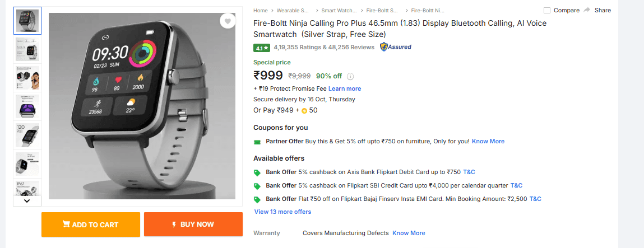This screenshot has height=248, width=644.
Task: Click the Flipkart Assured badge
Action: coord(396,47)
